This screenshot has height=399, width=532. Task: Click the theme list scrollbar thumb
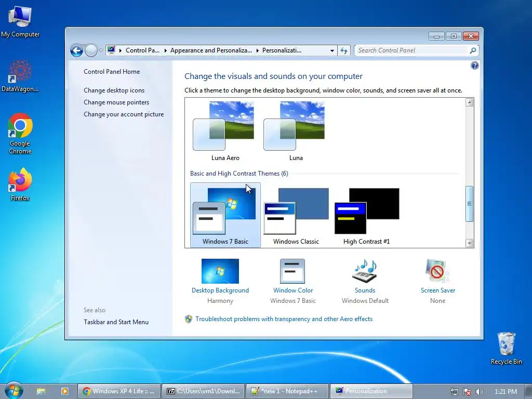(x=470, y=204)
